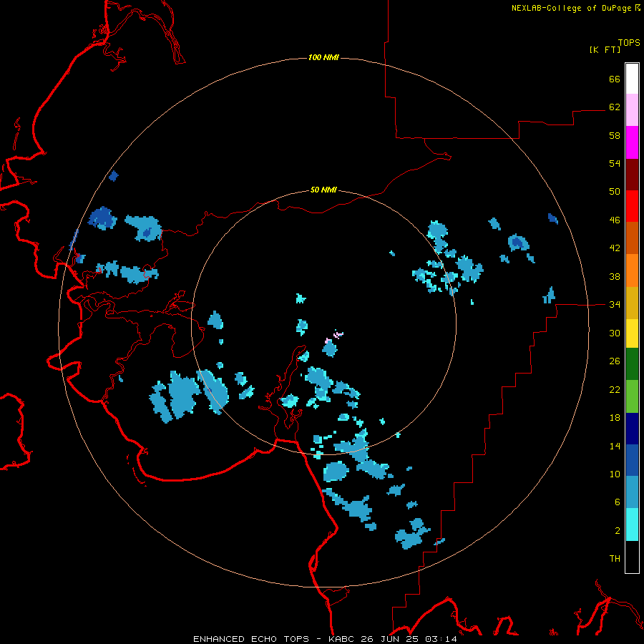
Task: Select the bright yellow legend swatch
Action: pyautogui.click(x=632, y=333)
